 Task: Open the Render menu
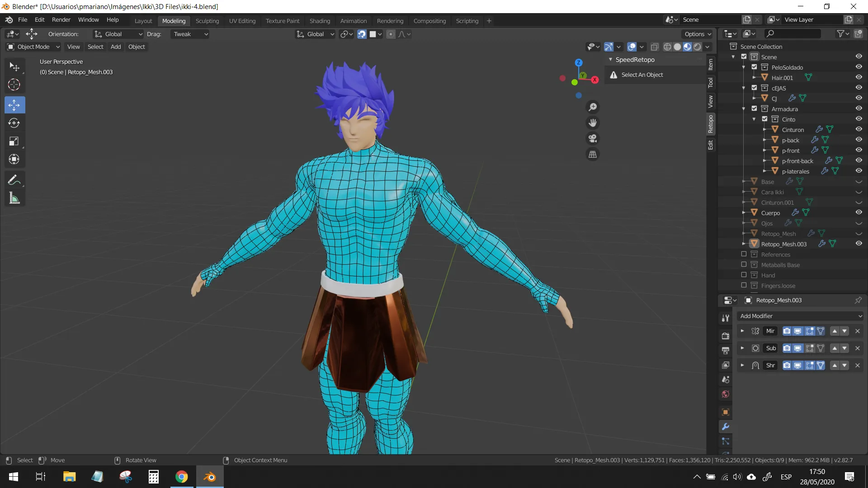click(x=61, y=20)
